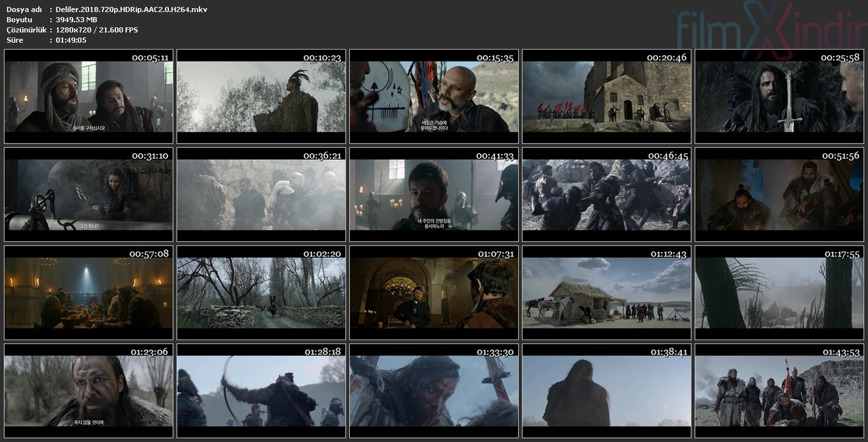The height and width of the screenshot is (442, 868).
Task: Pick the banquet hall frame 00:57:08
Action: [89, 293]
